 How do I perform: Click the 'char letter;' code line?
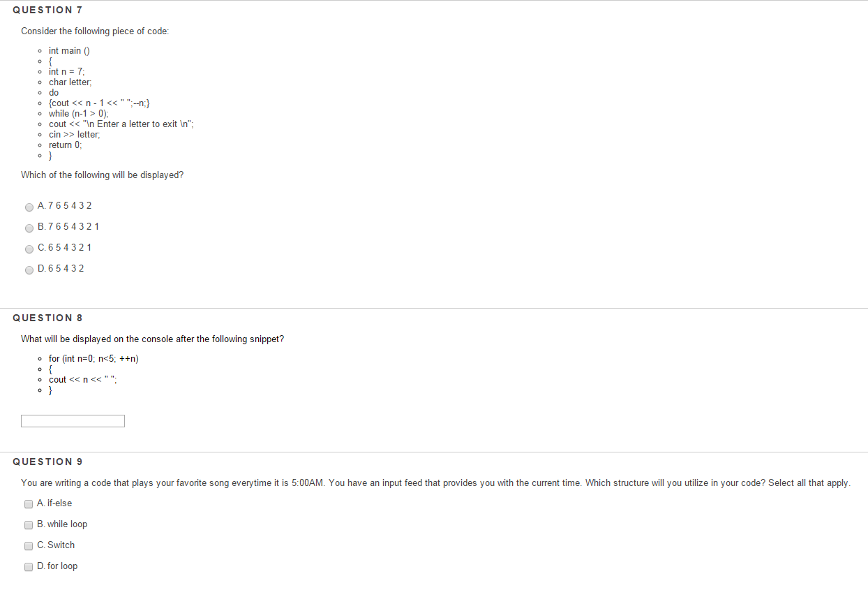(70, 82)
